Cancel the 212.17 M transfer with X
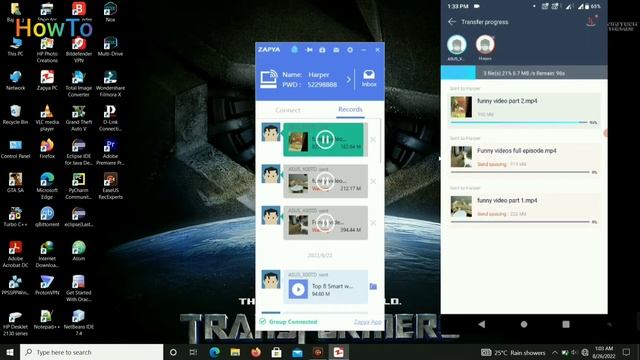 tap(373, 181)
